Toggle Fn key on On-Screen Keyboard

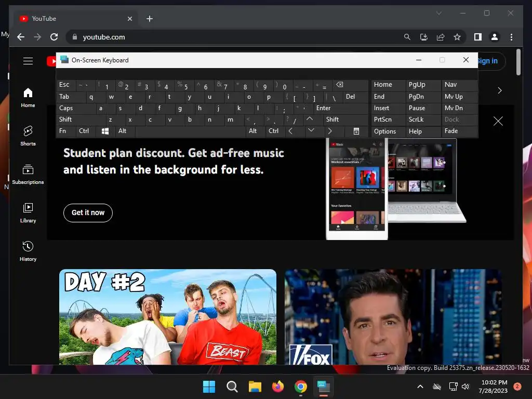click(66, 131)
